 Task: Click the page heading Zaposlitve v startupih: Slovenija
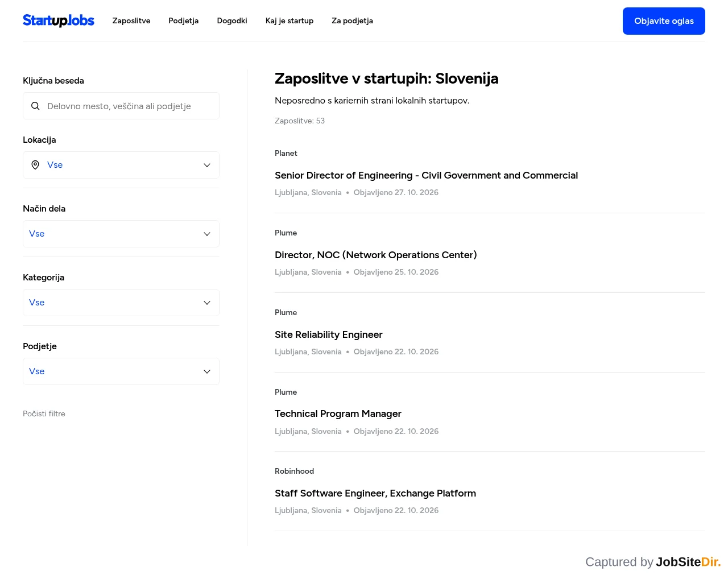tap(387, 78)
